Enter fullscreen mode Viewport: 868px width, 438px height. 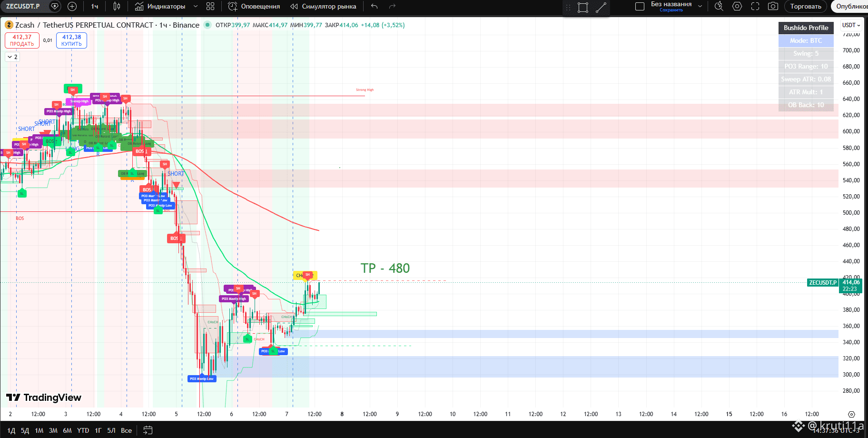[x=755, y=6]
